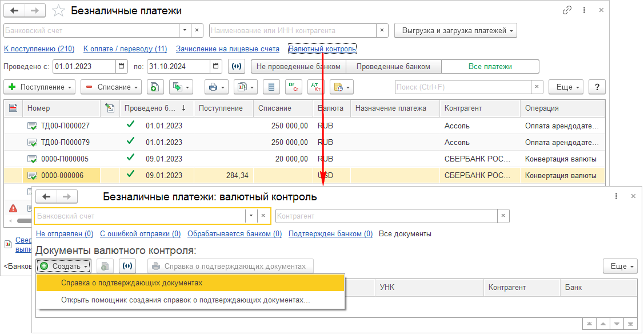Open calendar picker for end date 31.10.2024
This screenshot has height=335, width=644.
tap(215, 67)
